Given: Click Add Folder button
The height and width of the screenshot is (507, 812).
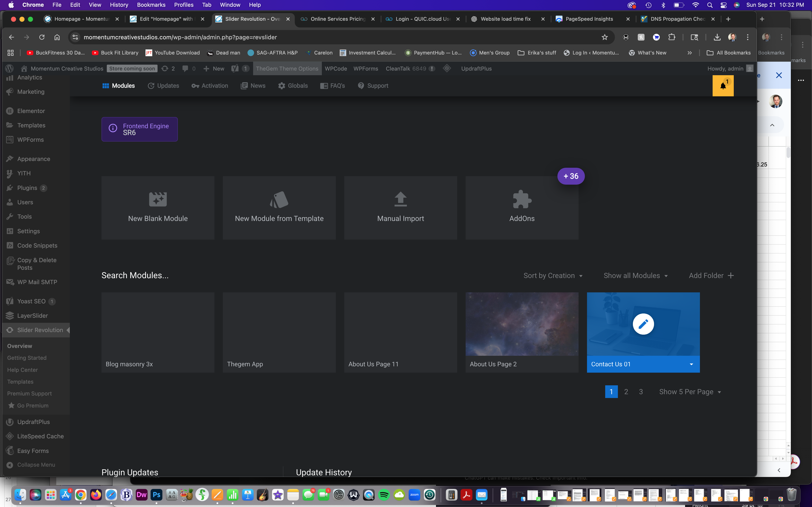Looking at the screenshot, I should 711,276.
